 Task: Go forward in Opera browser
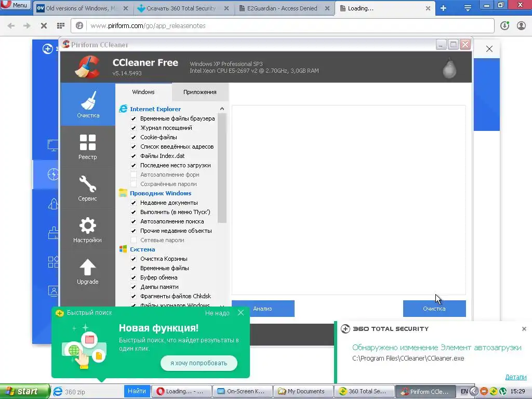point(27,26)
